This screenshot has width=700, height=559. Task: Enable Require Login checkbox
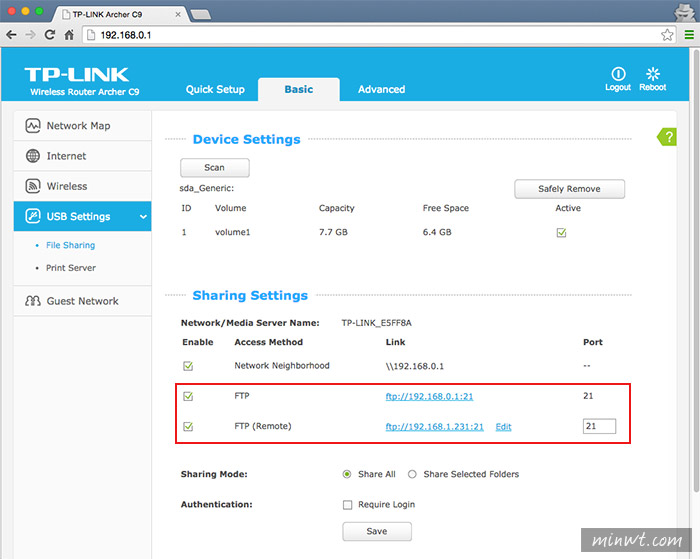click(347, 505)
